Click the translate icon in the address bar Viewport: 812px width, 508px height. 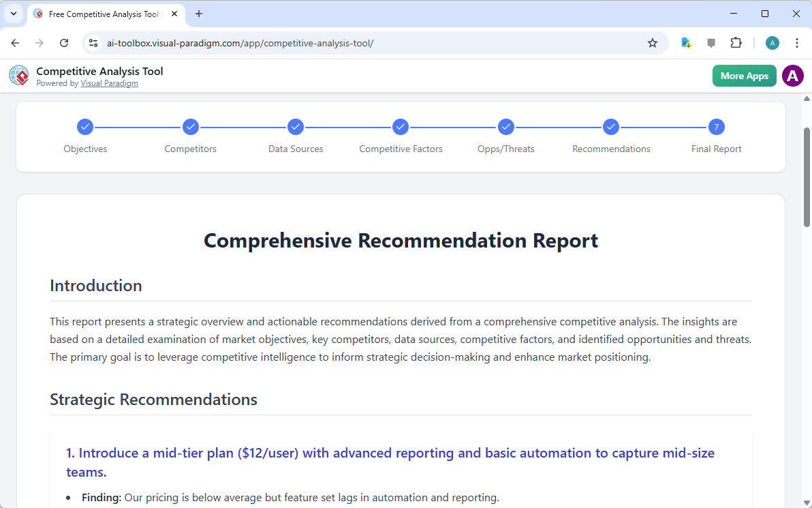686,42
